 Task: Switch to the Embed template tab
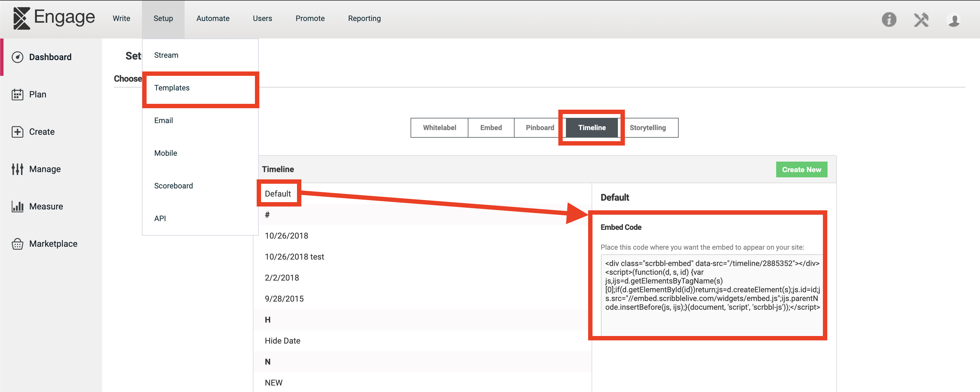pos(491,128)
